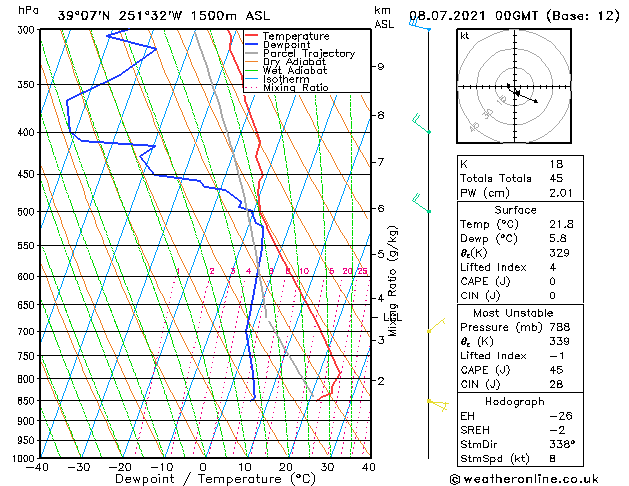Click the "500" pressure axis label

pos(28,212)
